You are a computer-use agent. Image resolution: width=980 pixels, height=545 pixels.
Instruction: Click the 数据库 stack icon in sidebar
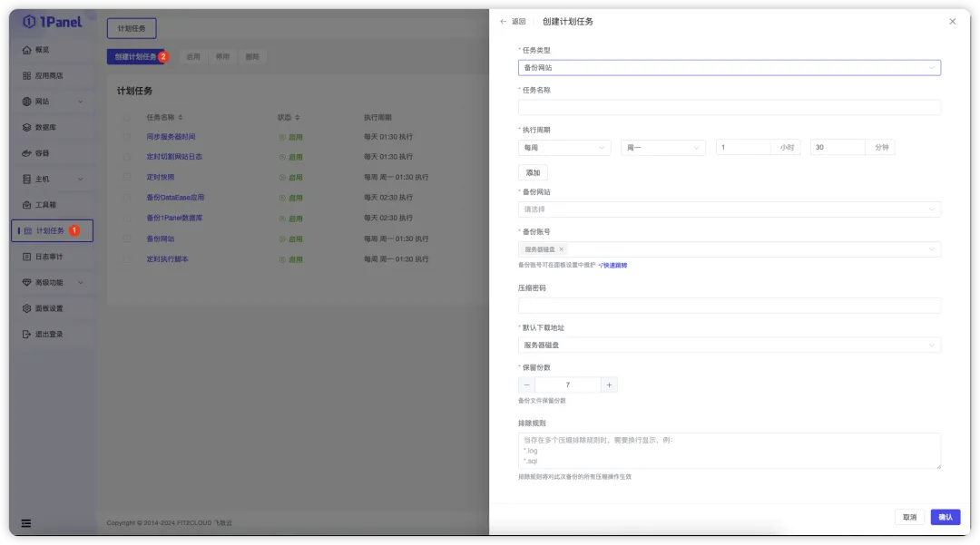[x=26, y=127]
